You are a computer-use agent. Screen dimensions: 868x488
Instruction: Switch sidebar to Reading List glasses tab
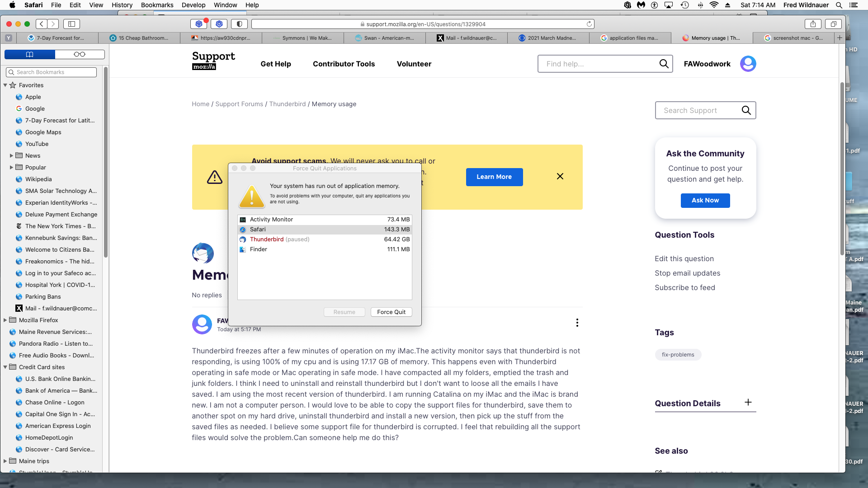click(x=80, y=54)
